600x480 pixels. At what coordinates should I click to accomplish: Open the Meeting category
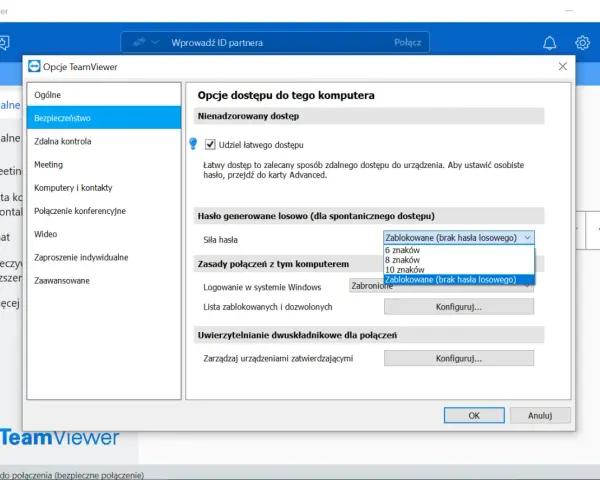[x=104, y=165]
